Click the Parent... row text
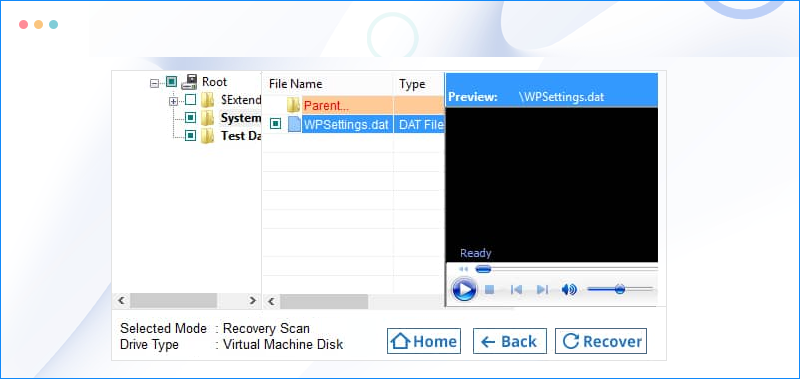Viewport: 800px width, 379px height. point(327,106)
